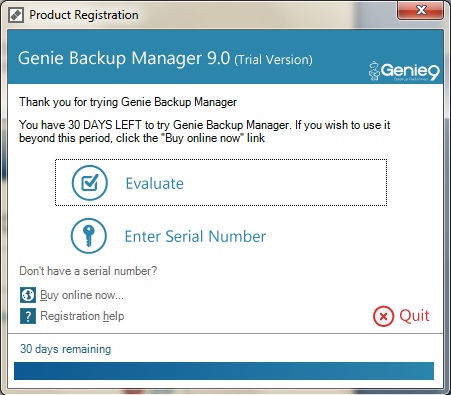This screenshot has width=451, height=395.
Task: Close the Product Registration window
Action: click(x=420, y=10)
